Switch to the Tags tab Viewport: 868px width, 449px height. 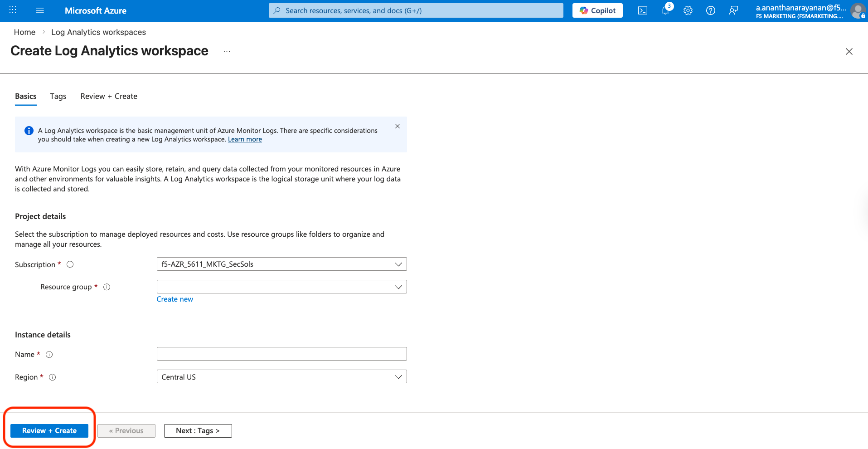[x=58, y=96]
